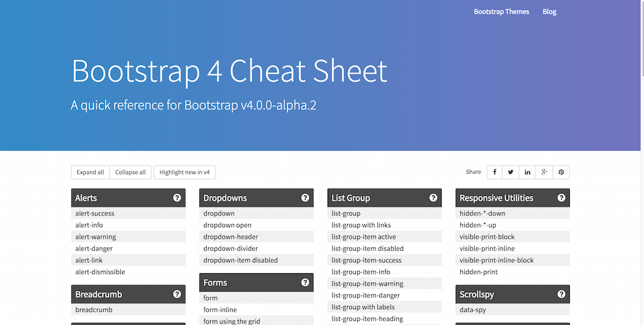The height and width of the screenshot is (325, 644).
Task: Select hidden-print item
Action: pyautogui.click(x=513, y=272)
